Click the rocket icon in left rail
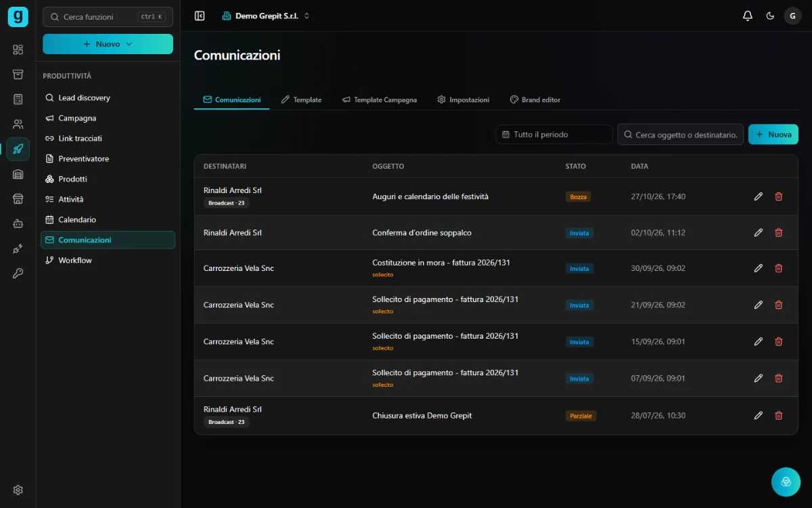 click(x=18, y=149)
